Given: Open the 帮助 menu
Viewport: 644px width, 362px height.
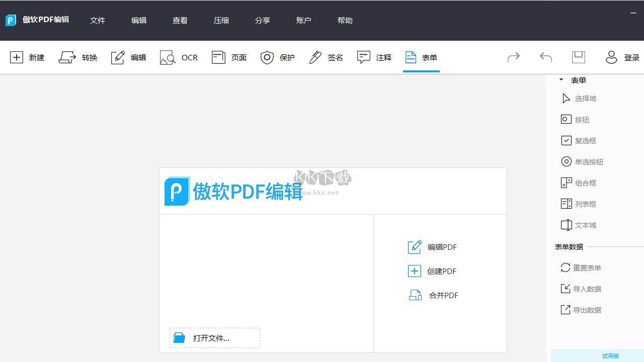Looking at the screenshot, I should [345, 20].
